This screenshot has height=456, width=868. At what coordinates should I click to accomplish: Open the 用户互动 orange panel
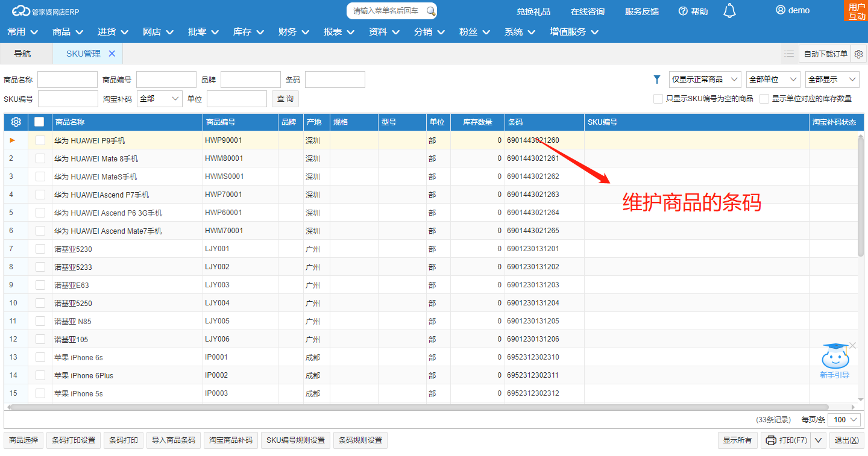[x=856, y=11]
